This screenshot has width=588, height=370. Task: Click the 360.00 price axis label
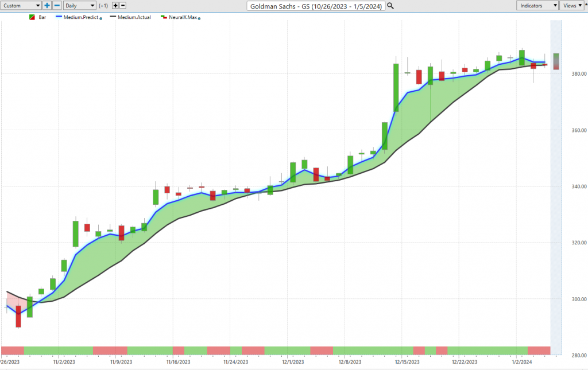[579, 130]
